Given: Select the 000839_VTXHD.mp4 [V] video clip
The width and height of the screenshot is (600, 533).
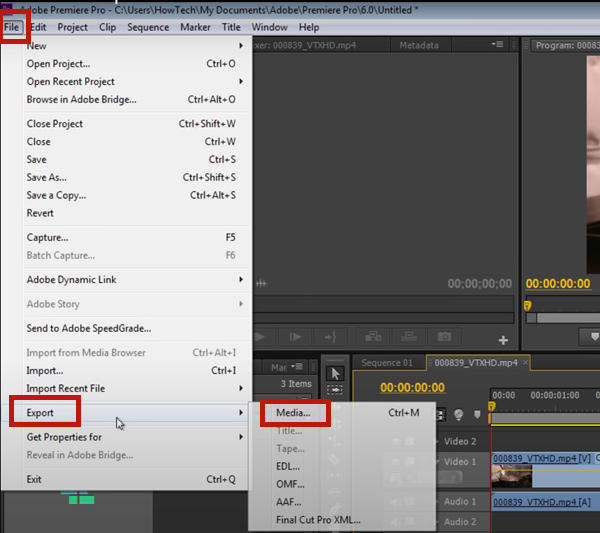Looking at the screenshot, I should [x=546, y=470].
